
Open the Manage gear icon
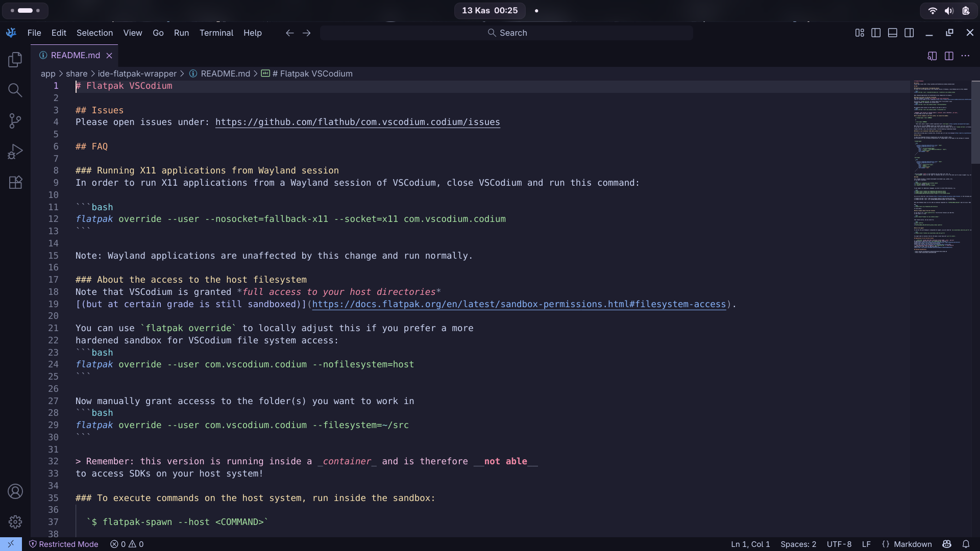15,522
